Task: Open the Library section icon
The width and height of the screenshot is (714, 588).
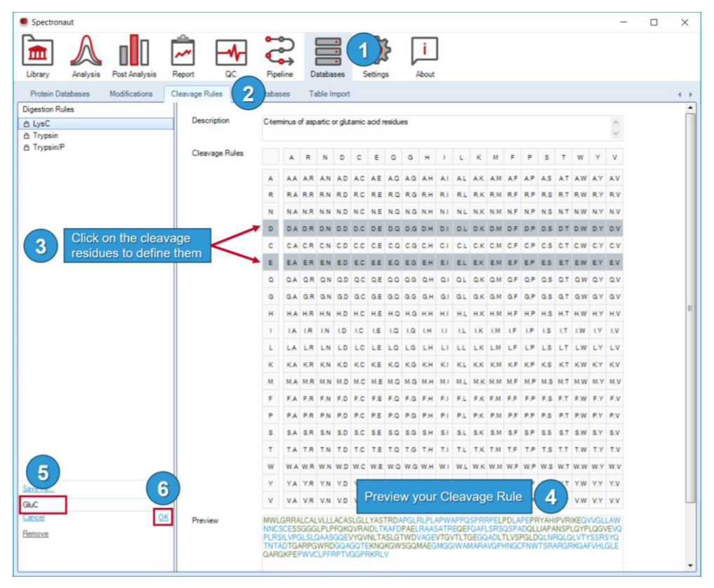Action: pyautogui.click(x=37, y=56)
